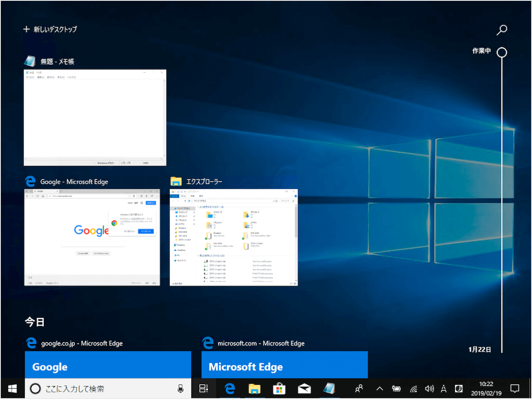The height and width of the screenshot is (399, 532).
Task: Click the google.co.jp - Microsoft Edge label
Action: 82,343
